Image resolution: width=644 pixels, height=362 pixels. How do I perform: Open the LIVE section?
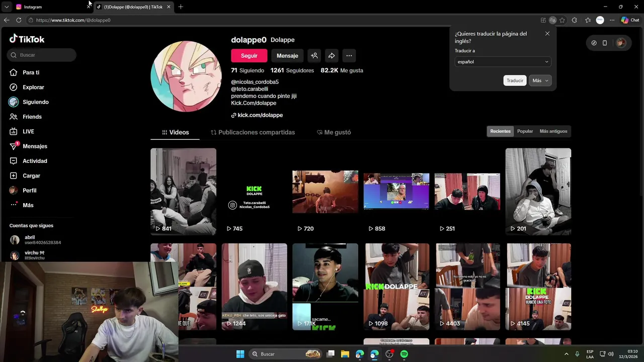(28, 131)
